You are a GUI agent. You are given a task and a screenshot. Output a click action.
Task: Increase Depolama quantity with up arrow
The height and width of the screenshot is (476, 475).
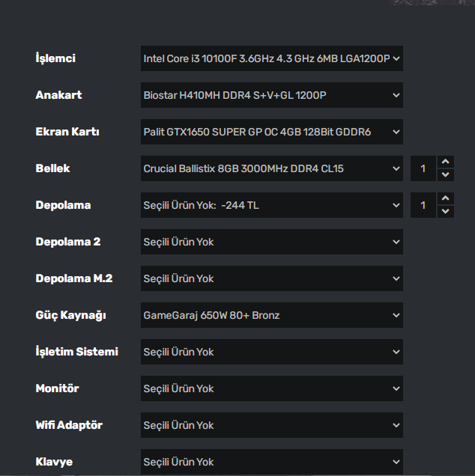point(446,198)
